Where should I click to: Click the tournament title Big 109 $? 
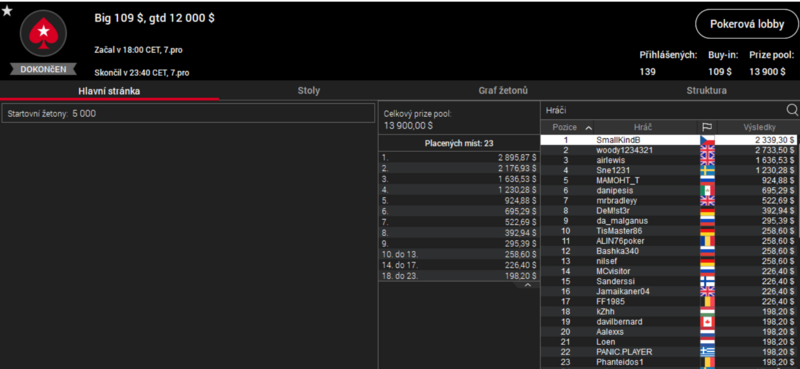pyautogui.click(x=155, y=18)
